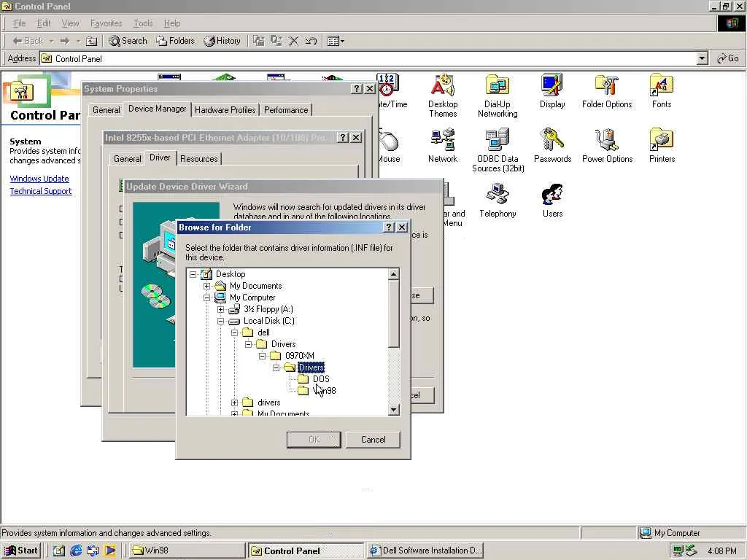Click the Up one level toolbar icon
Screen dimensions: 747x560
[x=91, y=41]
